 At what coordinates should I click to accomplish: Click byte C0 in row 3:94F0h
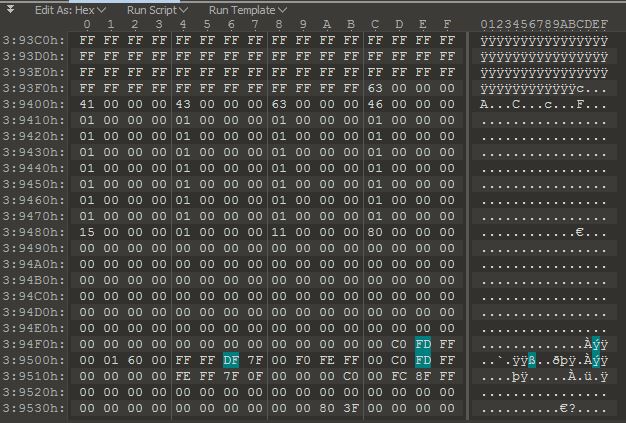[399, 344]
